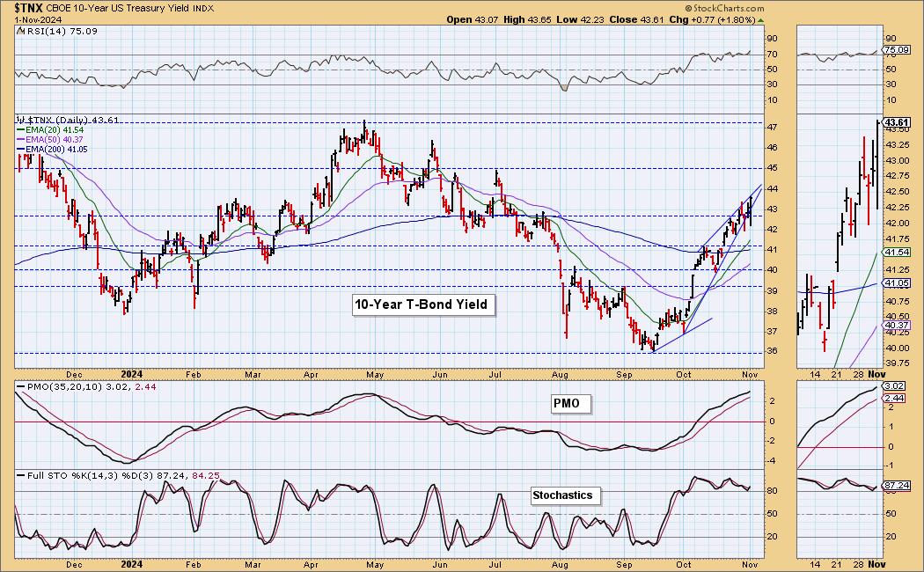Click the green up-arrow change icon
The image size is (924, 572).
761,20
